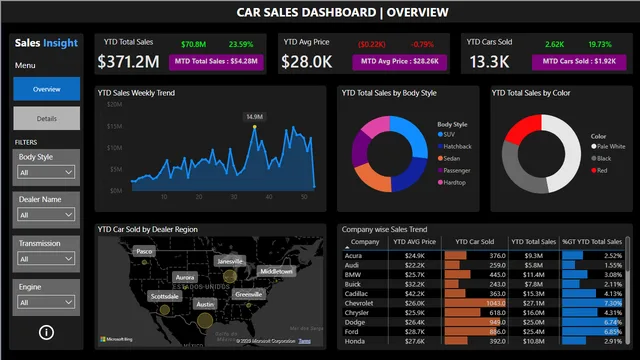Select the Acura row in company table
Viewport: 640px width, 360px height.
tap(483, 256)
